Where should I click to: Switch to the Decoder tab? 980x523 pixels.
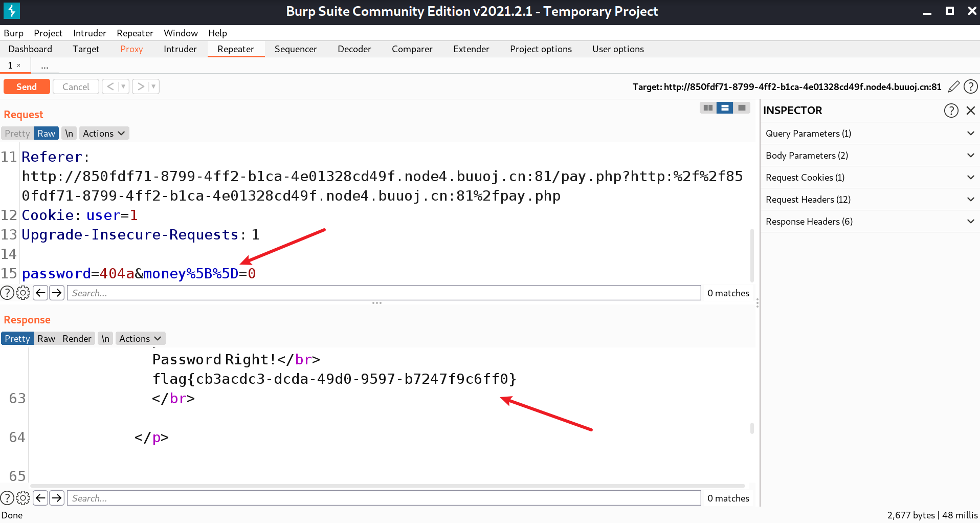pos(354,49)
